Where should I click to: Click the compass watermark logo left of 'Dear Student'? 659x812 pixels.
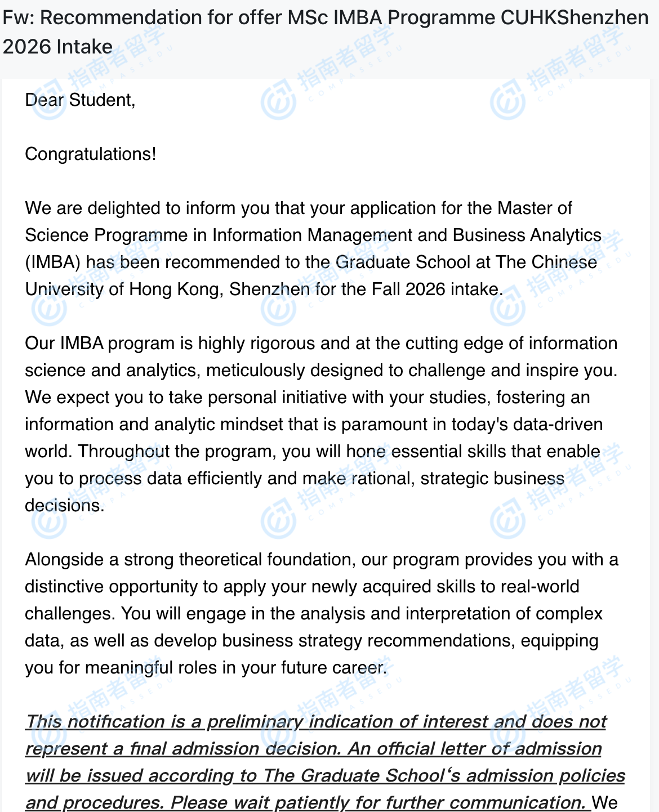pyautogui.click(x=48, y=101)
